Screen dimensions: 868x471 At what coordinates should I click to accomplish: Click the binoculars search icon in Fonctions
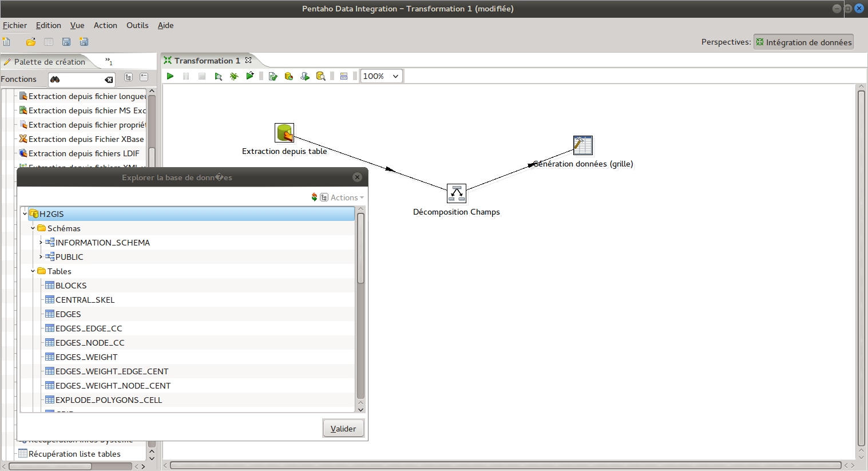point(55,80)
